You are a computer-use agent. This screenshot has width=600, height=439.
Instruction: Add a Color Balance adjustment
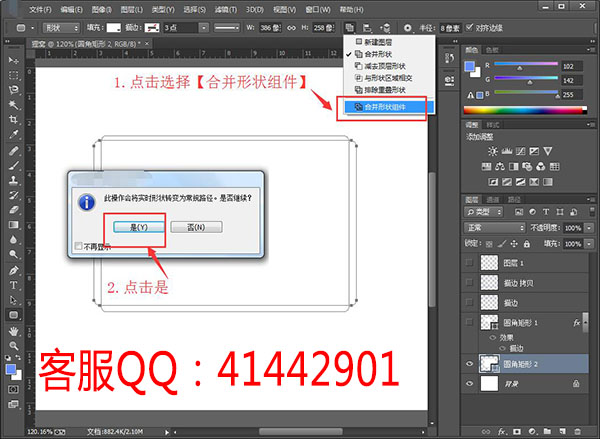point(500,166)
